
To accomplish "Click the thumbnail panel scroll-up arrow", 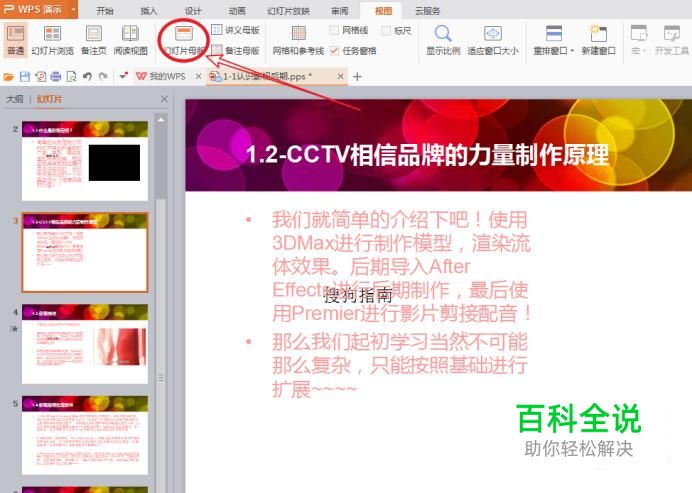I will coord(161,119).
